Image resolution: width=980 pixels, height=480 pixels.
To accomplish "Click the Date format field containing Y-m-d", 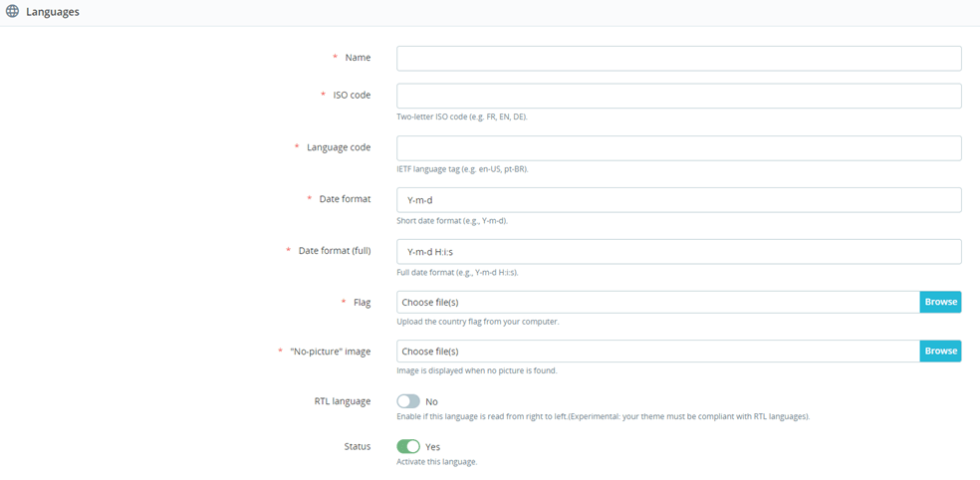I will 679,200.
